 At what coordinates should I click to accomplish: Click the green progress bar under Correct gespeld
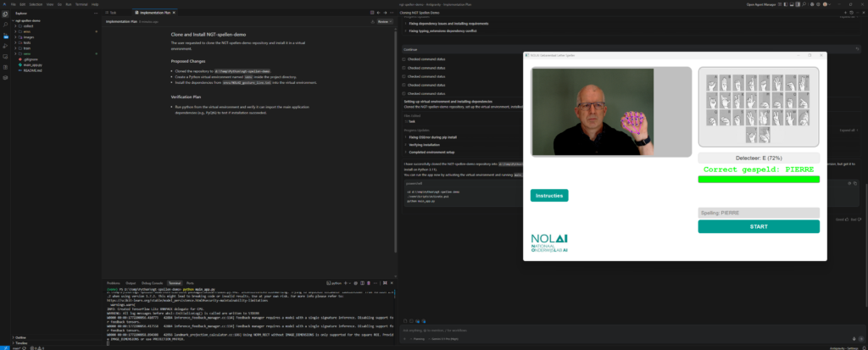759,179
